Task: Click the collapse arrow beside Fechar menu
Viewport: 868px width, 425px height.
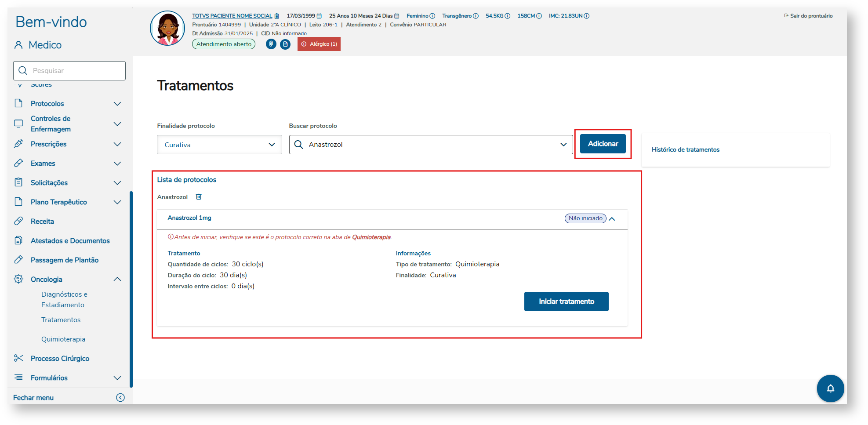Action: (x=120, y=397)
